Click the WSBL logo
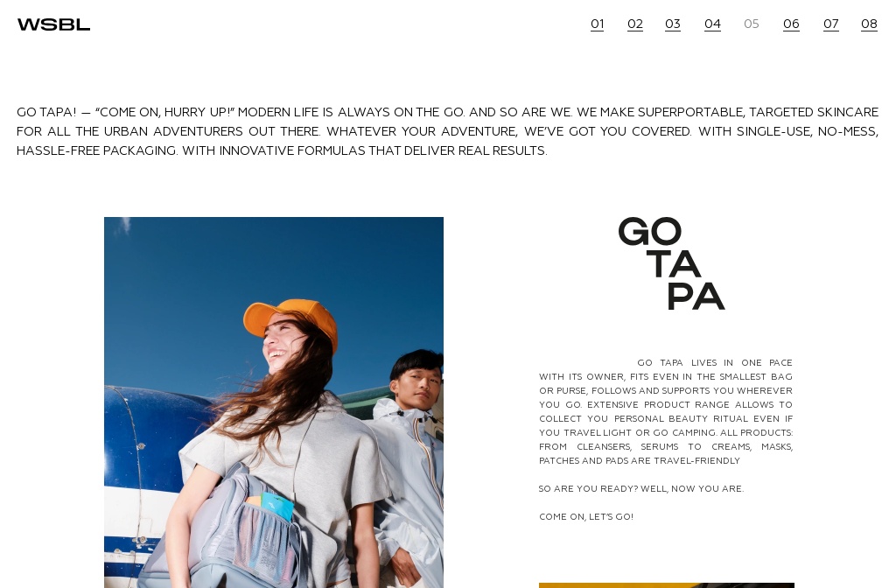 pos(53,24)
